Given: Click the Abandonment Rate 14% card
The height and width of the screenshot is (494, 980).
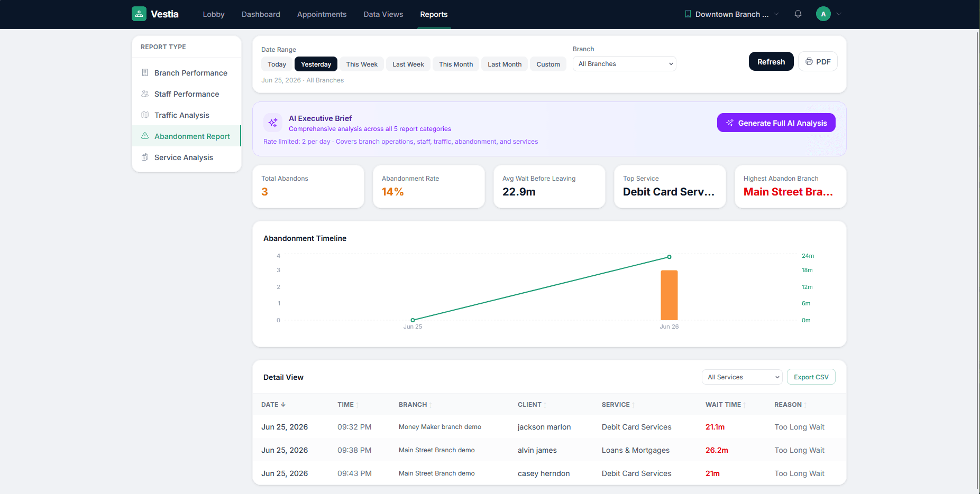Looking at the screenshot, I should point(429,187).
